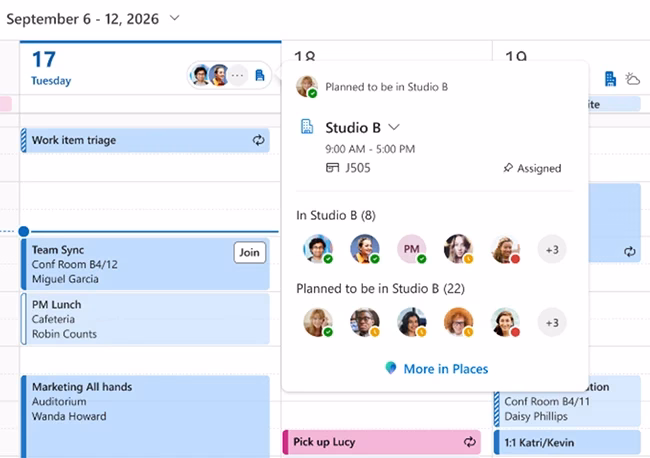Click the cloudy weather icon on day 19

(x=633, y=79)
